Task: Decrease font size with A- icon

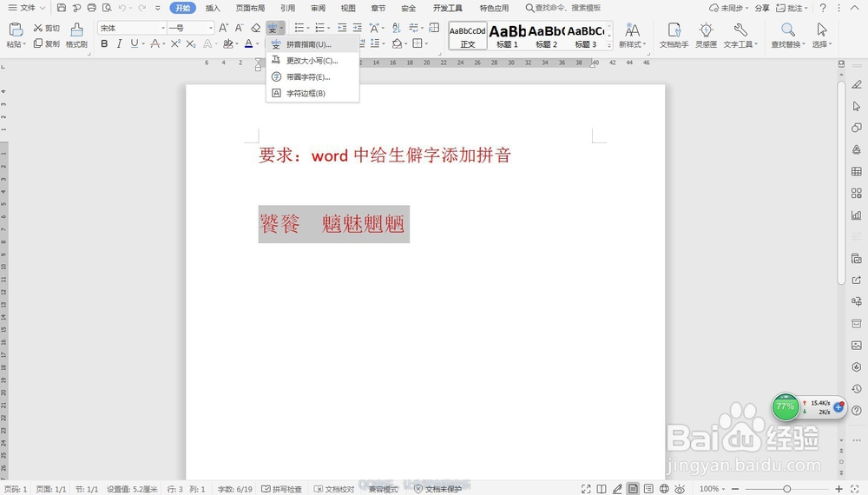Action: [x=240, y=28]
